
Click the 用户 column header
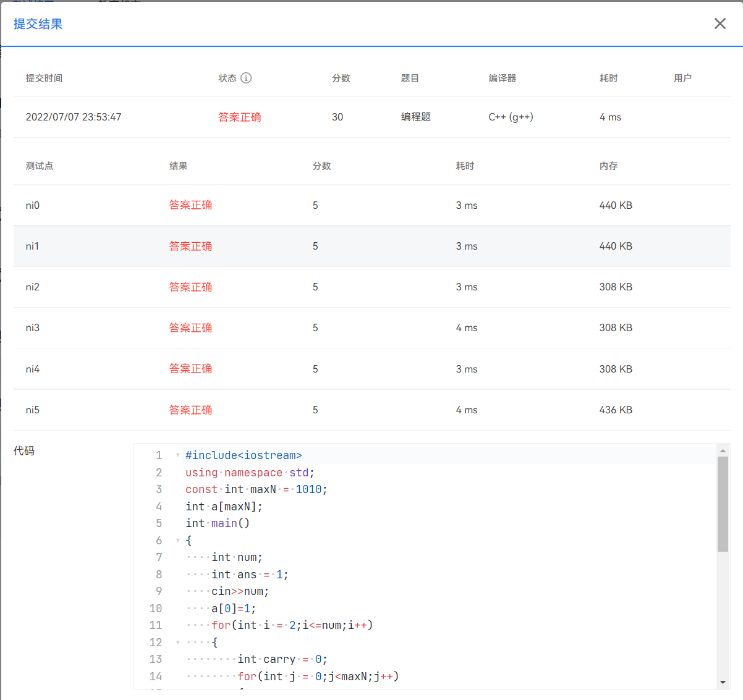click(682, 78)
